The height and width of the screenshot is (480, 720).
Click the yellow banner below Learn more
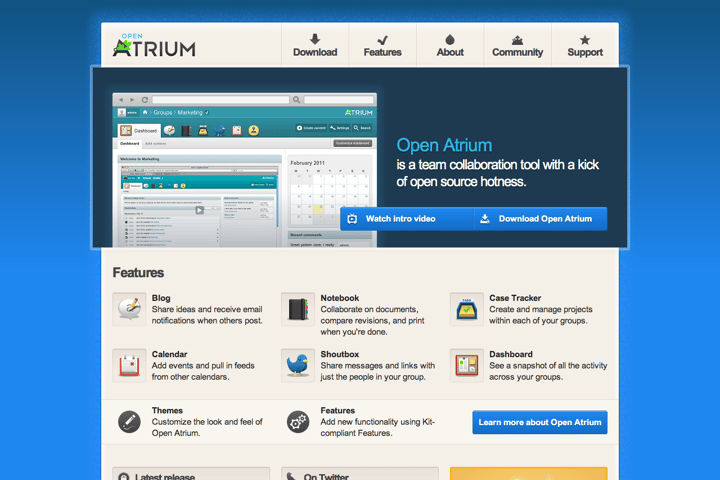(529, 474)
